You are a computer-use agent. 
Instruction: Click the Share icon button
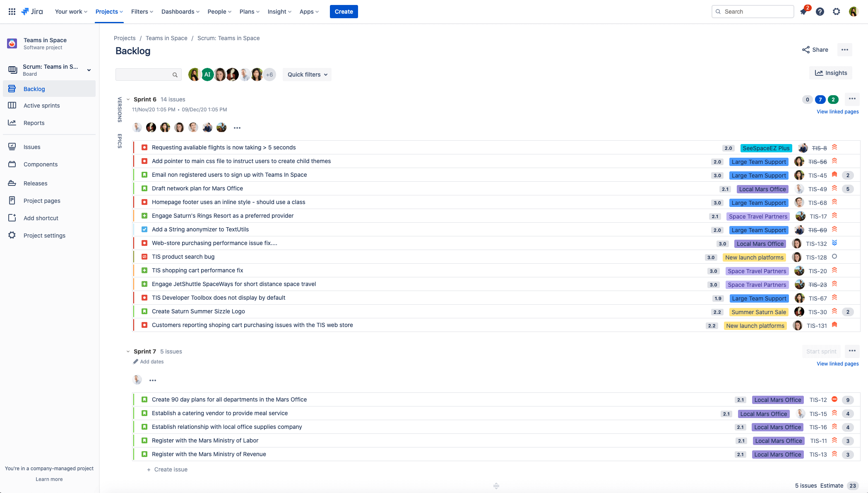pos(806,50)
